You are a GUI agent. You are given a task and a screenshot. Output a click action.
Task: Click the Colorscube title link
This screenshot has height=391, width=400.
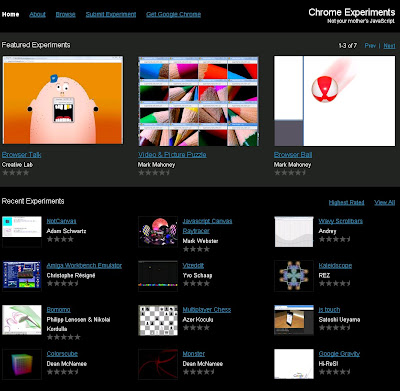62,354
